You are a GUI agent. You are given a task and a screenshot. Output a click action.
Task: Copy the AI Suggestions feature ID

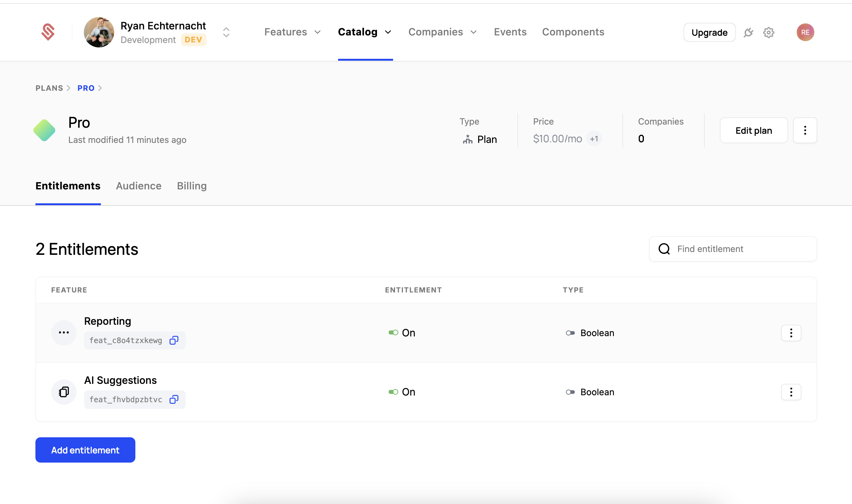coord(174,399)
